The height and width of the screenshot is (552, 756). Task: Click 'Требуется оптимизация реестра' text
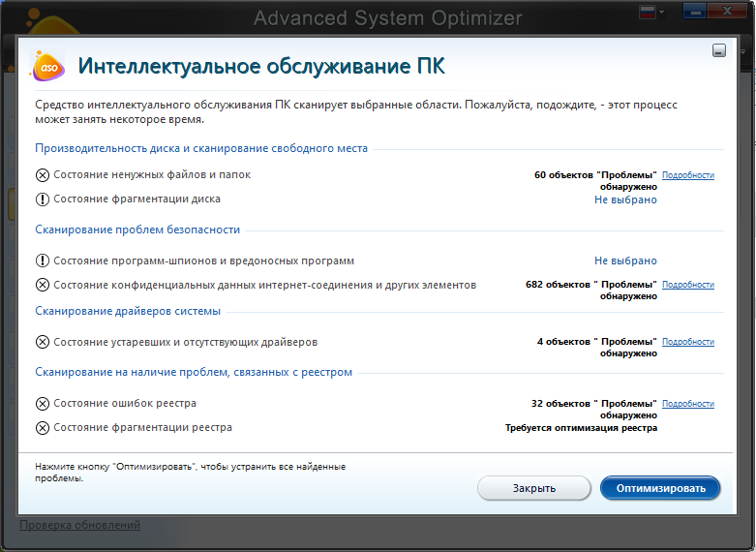tap(581, 428)
